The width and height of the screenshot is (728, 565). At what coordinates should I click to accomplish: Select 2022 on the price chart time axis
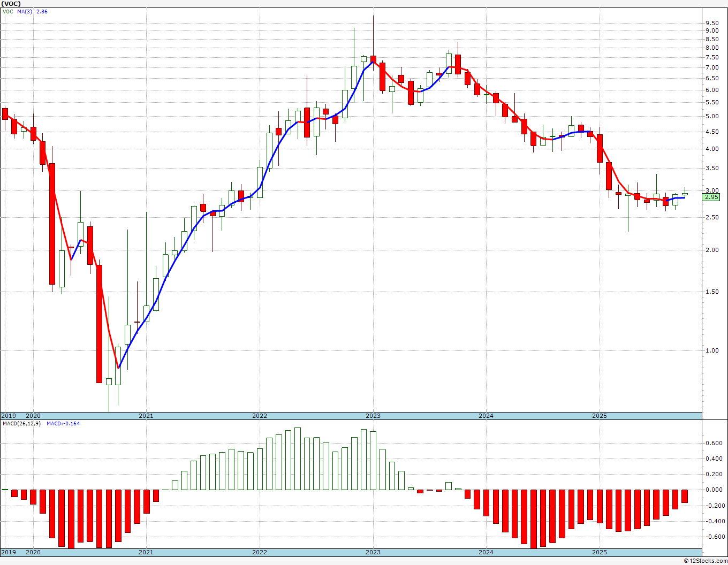pyautogui.click(x=260, y=416)
